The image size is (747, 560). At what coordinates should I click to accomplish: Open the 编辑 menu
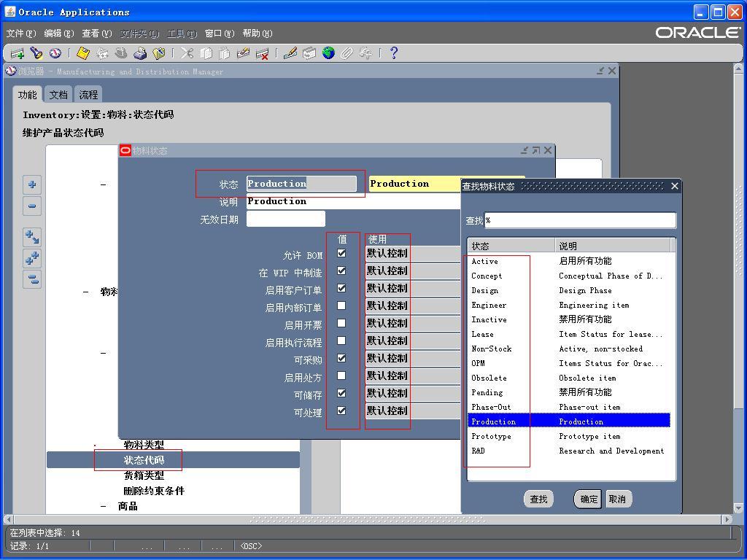[x=59, y=34]
